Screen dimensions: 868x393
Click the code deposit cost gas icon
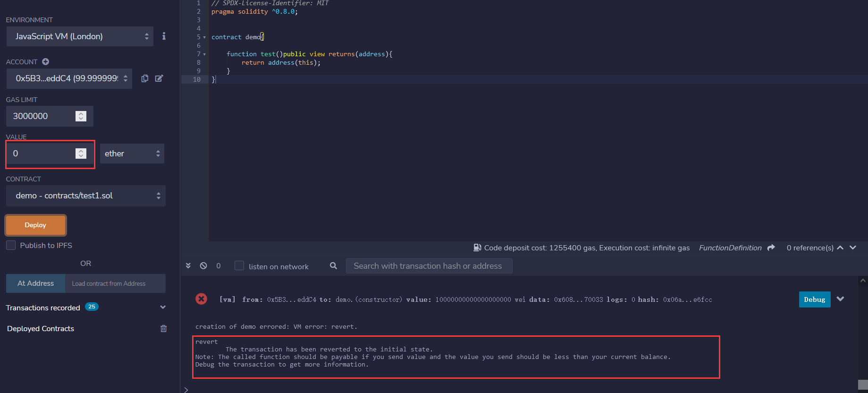point(477,248)
